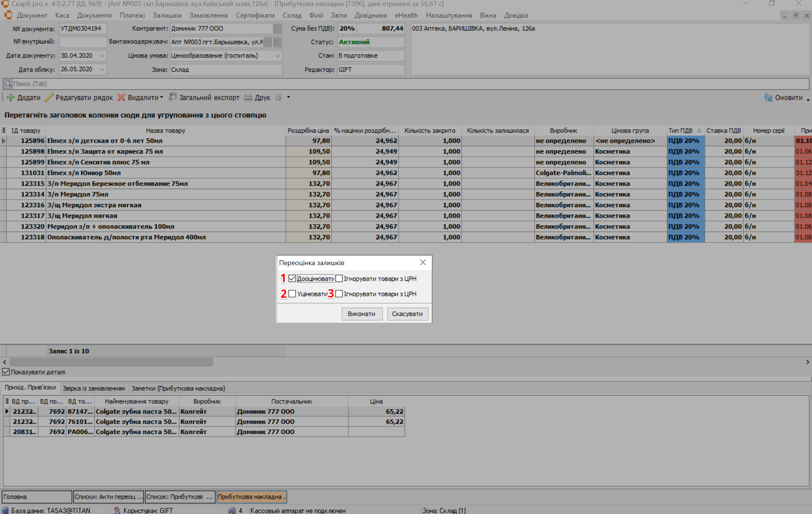Uncheck the Дооцінювати checkbox
The height and width of the screenshot is (514, 812).
(x=292, y=279)
